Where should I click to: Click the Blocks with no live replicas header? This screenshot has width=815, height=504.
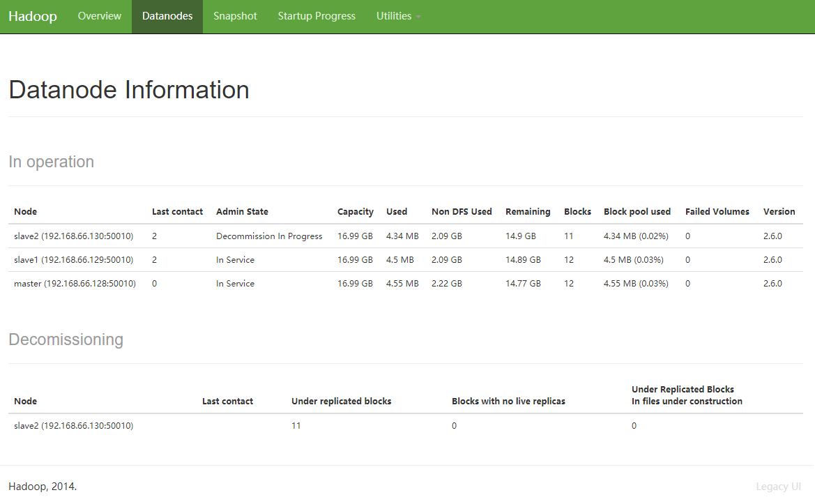(x=508, y=402)
